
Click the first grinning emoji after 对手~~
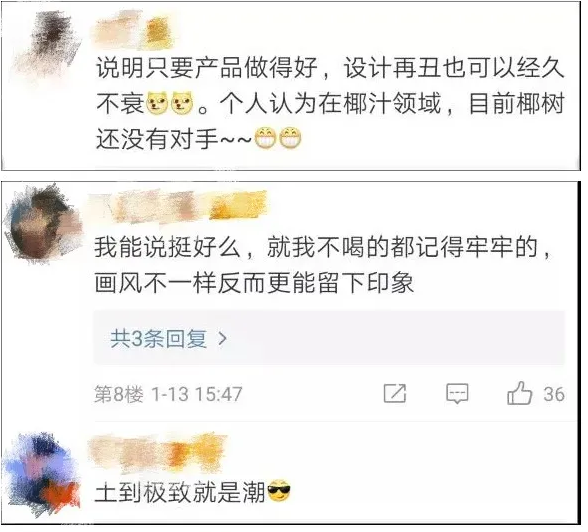click(x=265, y=138)
